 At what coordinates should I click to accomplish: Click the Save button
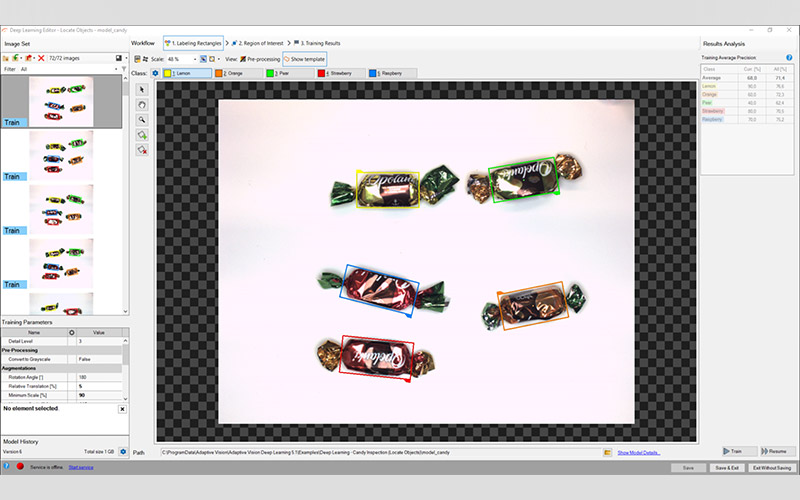click(x=688, y=468)
